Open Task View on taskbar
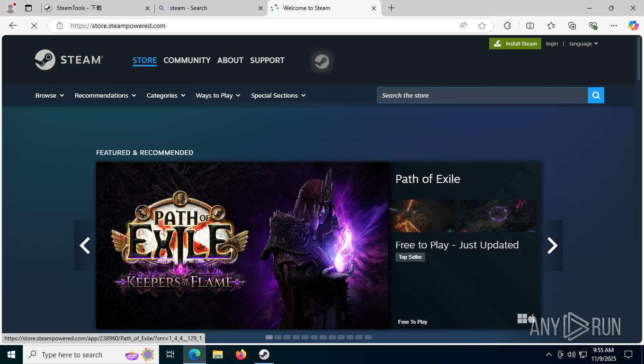 (x=170, y=355)
